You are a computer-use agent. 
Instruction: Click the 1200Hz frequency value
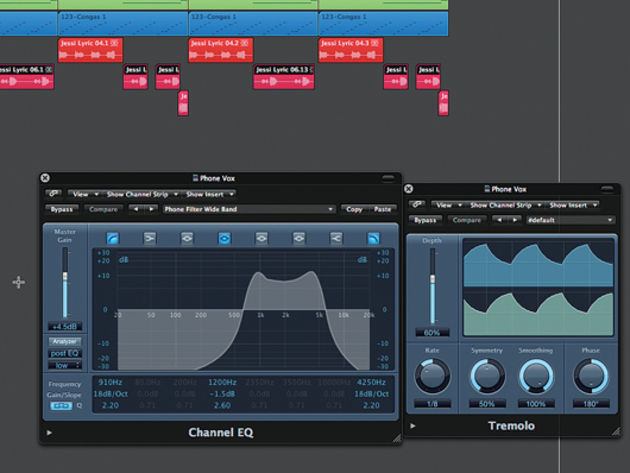click(x=222, y=382)
